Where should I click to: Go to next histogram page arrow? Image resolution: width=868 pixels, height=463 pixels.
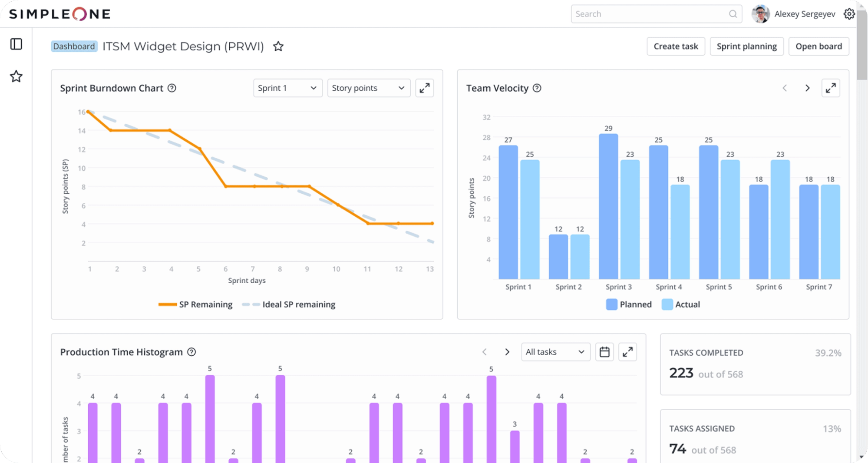pyautogui.click(x=507, y=352)
